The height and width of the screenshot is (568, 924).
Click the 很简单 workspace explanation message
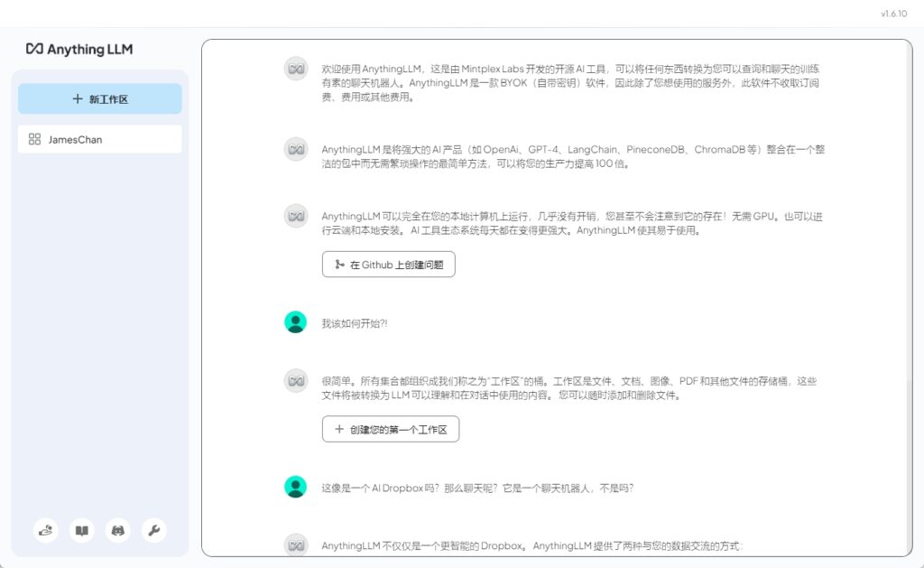point(568,388)
